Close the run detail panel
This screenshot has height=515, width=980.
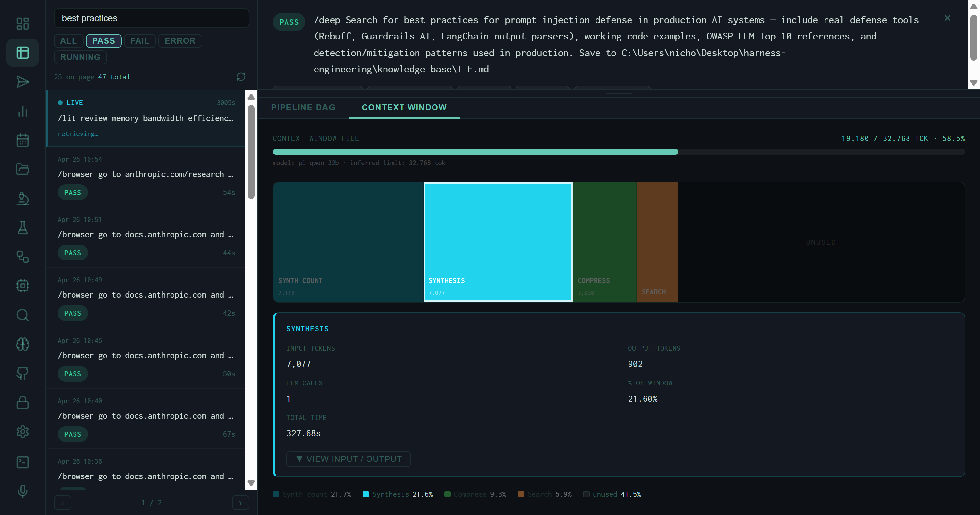coord(947,18)
